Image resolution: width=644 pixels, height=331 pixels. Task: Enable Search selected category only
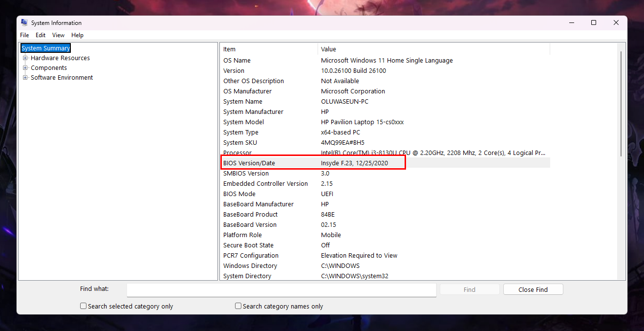click(83, 306)
